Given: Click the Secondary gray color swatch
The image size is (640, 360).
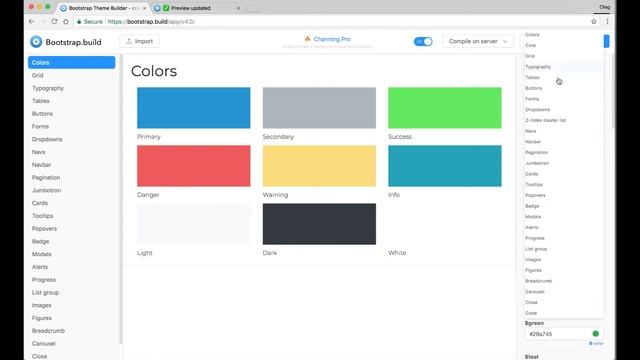Looking at the screenshot, I should click(319, 108).
